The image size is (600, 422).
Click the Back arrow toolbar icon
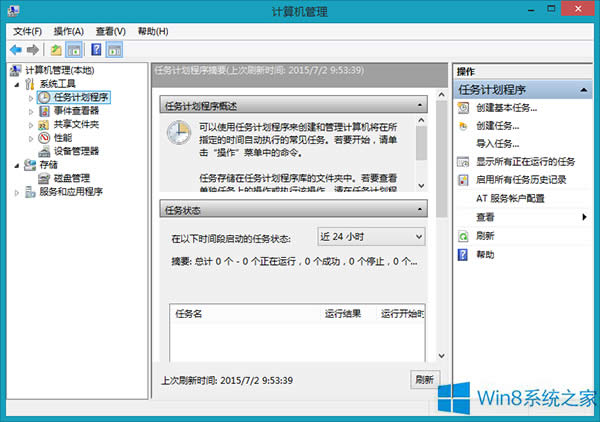point(16,50)
